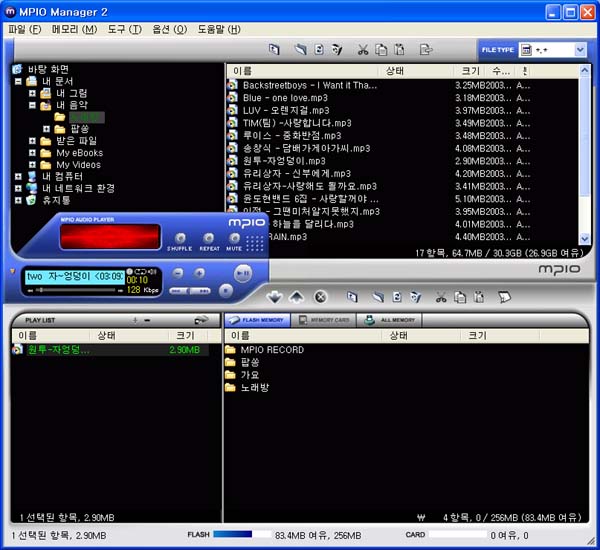
Task: Toggle the SHUFFLE knob
Action: 180,238
